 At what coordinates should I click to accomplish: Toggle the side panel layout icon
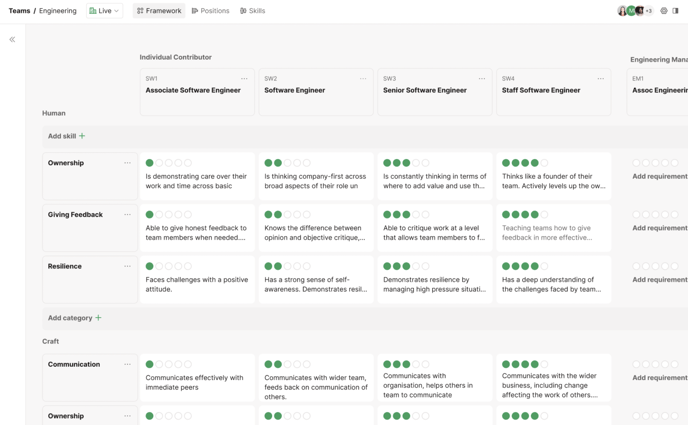click(x=676, y=11)
